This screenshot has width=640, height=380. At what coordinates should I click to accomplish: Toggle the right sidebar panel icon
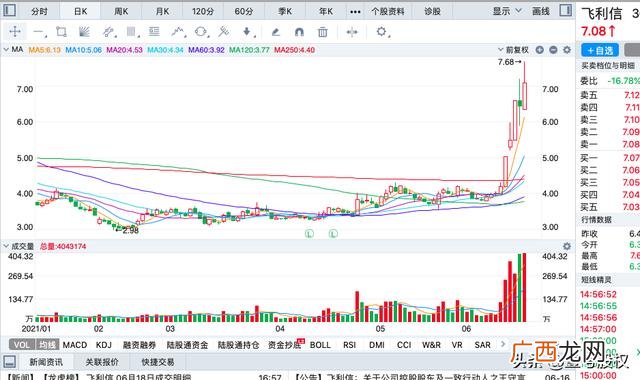tap(566, 10)
